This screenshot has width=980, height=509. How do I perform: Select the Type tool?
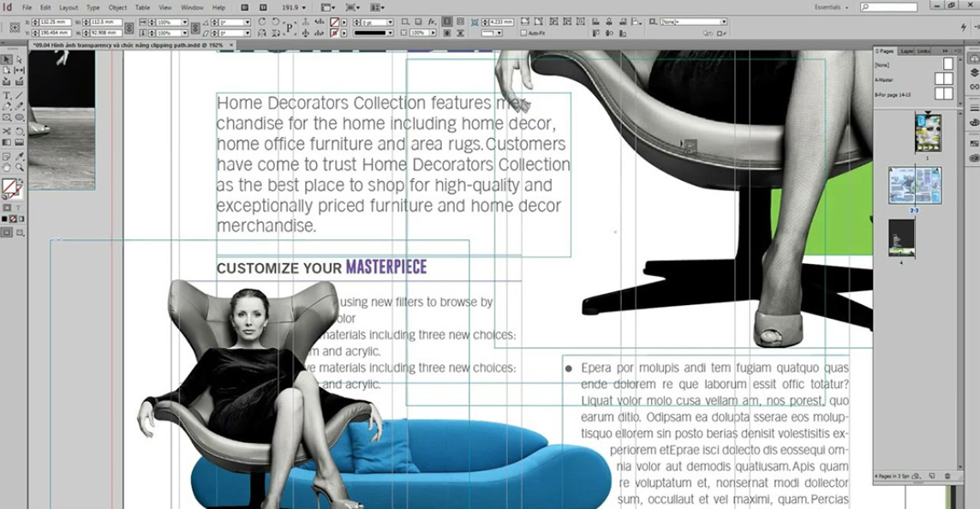pyautogui.click(x=6, y=95)
